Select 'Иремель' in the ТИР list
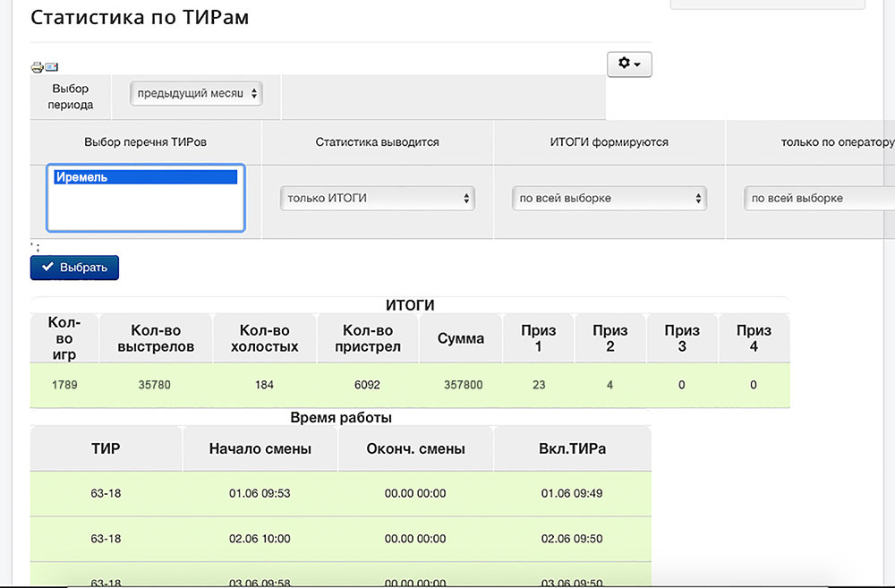Viewport: 895px width, 588px height. tap(146, 177)
